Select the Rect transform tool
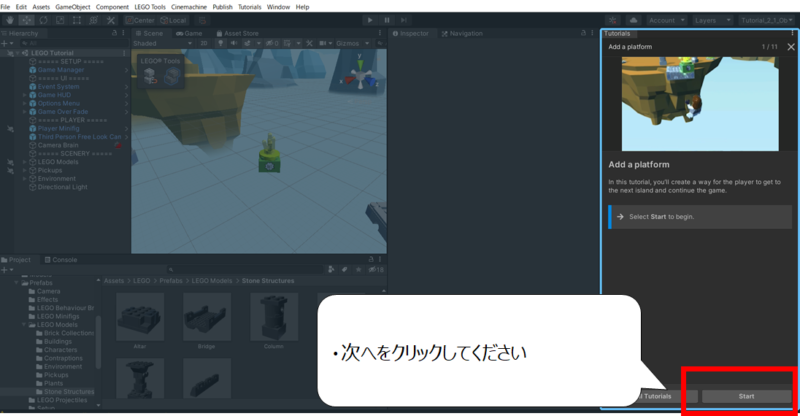 (x=77, y=20)
